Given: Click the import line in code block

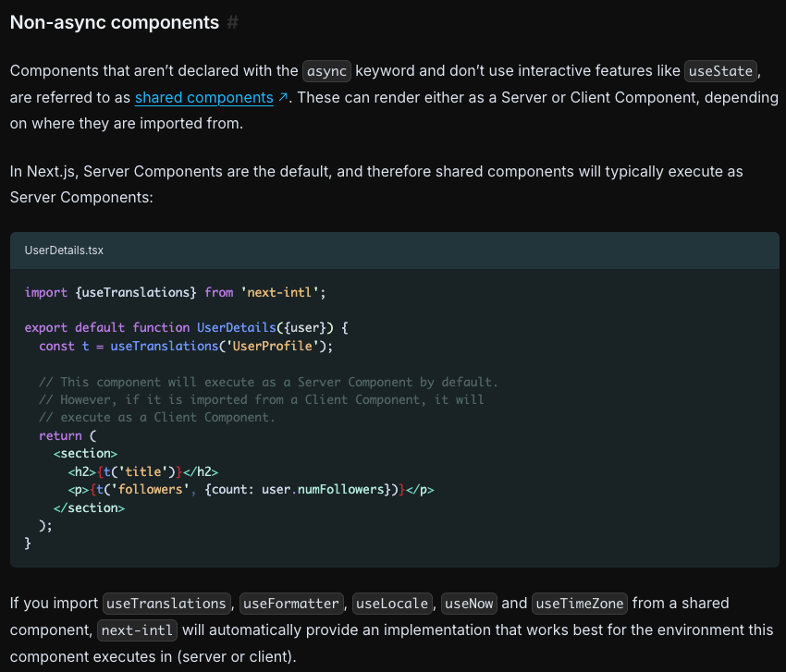Looking at the screenshot, I should click(175, 293).
